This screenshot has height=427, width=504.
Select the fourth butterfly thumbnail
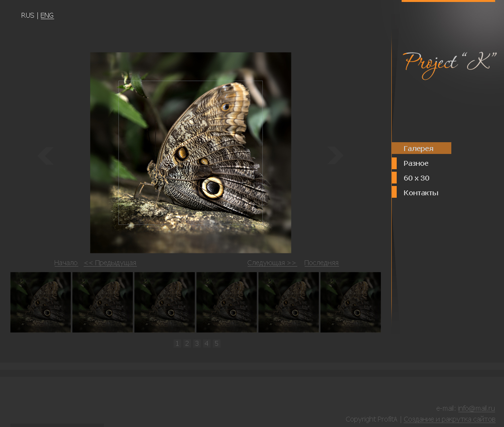tap(226, 303)
